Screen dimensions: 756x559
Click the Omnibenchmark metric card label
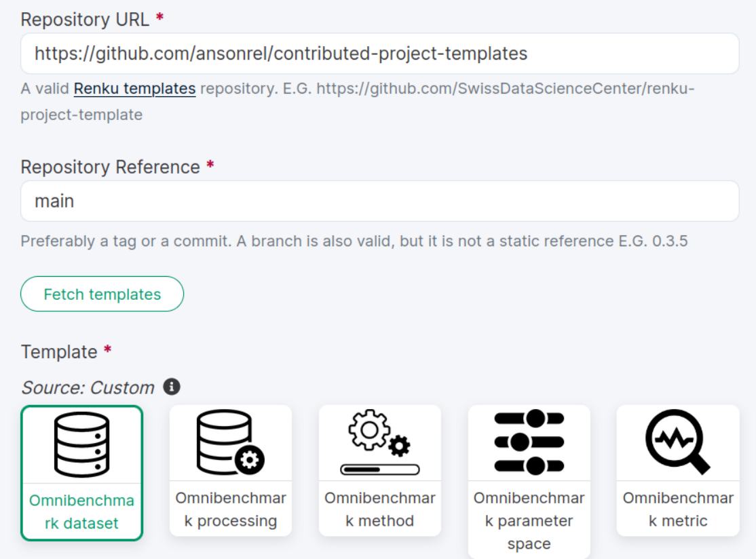[x=678, y=509]
